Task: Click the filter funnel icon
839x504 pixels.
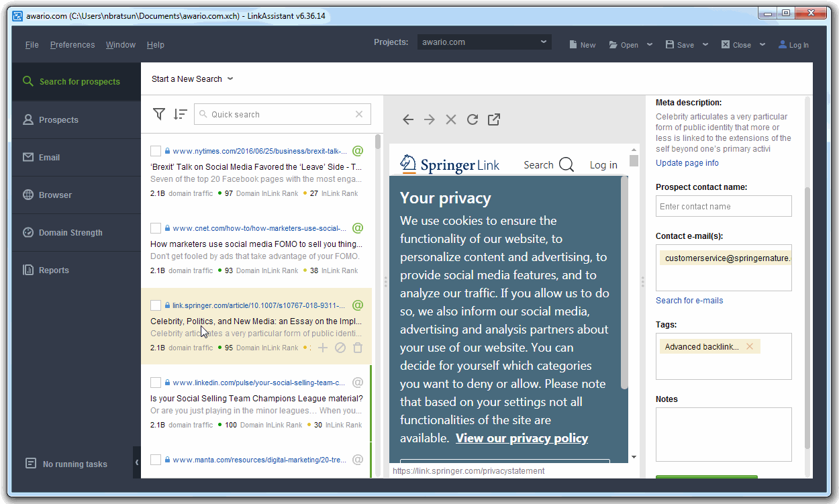Action: tap(159, 114)
